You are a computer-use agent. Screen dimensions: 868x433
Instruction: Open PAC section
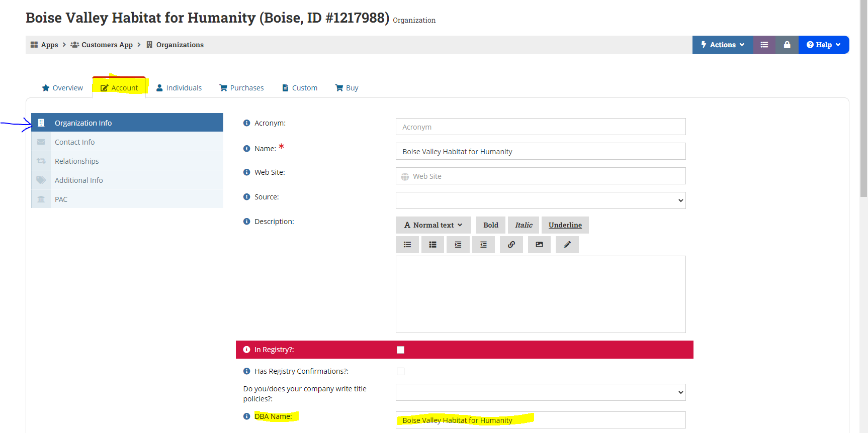pyautogui.click(x=127, y=199)
